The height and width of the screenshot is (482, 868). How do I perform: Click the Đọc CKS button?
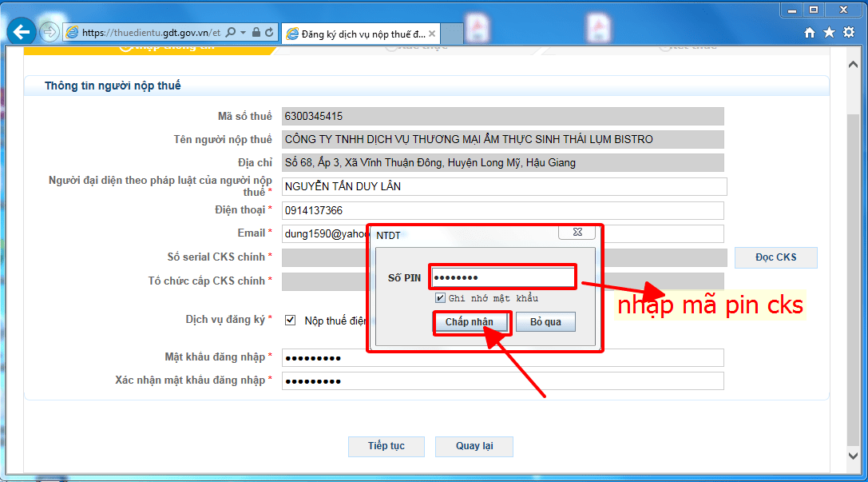click(775, 257)
